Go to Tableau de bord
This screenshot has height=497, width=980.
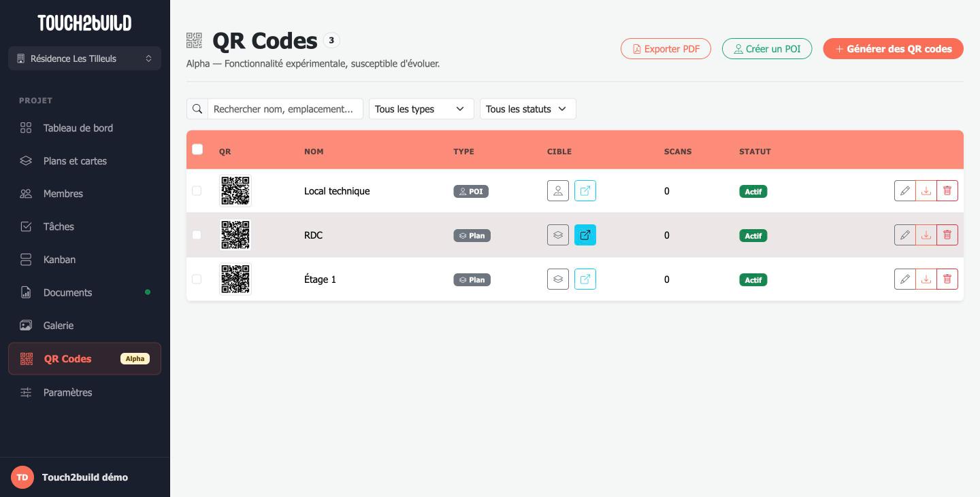pyautogui.click(x=84, y=128)
